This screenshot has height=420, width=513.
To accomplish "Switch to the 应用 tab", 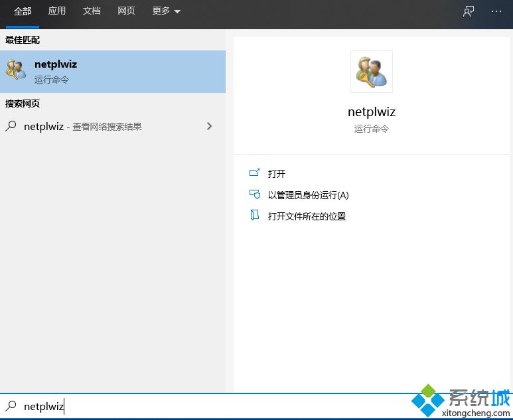I will click(x=57, y=11).
